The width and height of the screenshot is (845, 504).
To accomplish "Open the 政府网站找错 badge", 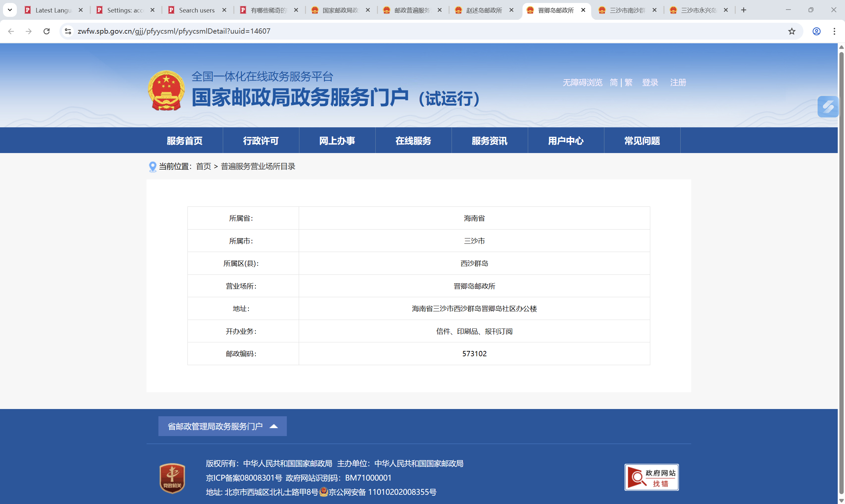I will click(651, 477).
